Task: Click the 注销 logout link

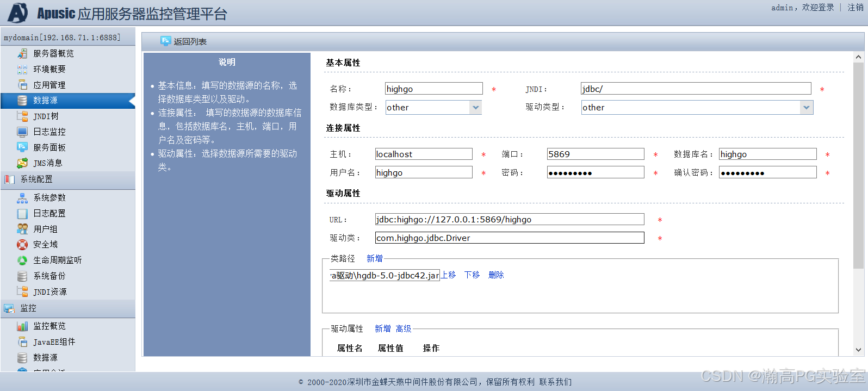Action: (x=855, y=7)
